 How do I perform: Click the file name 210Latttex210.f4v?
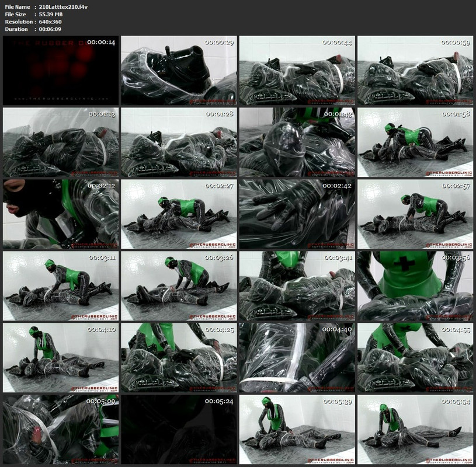pyautogui.click(x=63, y=6)
